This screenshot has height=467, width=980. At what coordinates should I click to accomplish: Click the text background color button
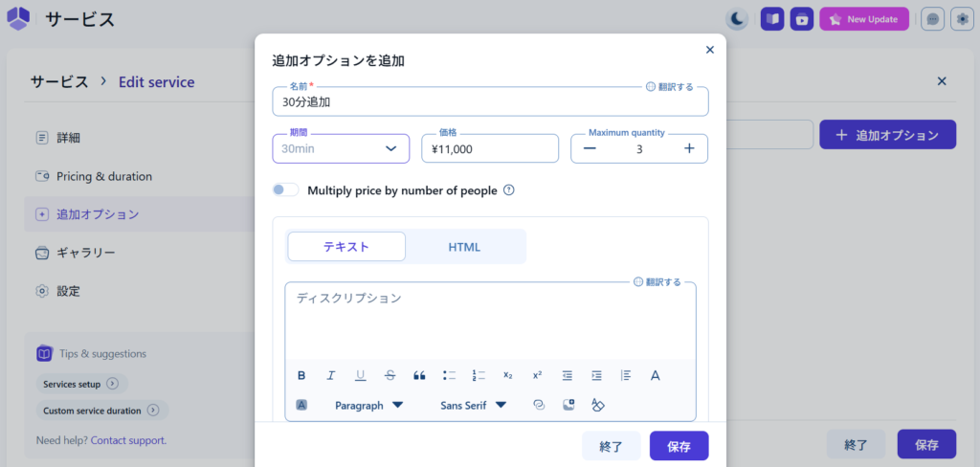pyautogui.click(x=301, y=405)
